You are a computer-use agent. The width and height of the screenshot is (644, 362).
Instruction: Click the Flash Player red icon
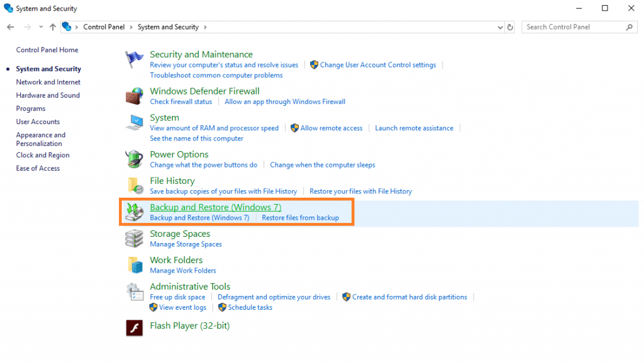(135, 327)
